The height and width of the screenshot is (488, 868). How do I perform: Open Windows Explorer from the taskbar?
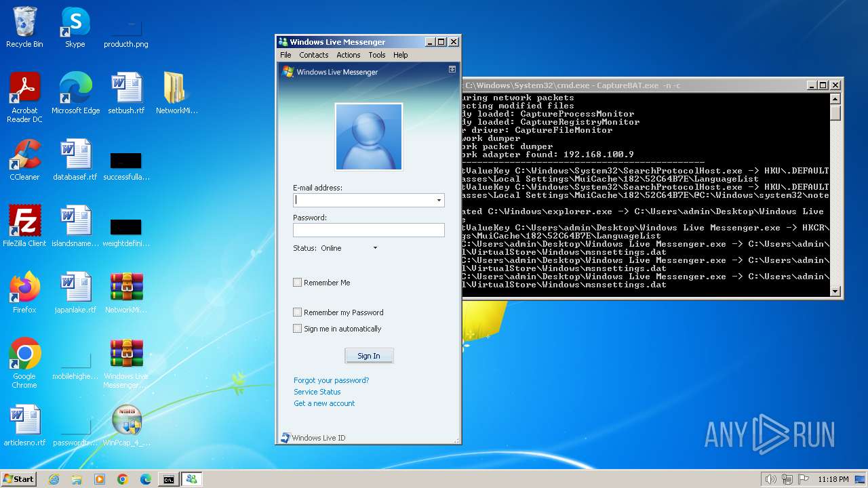point(77,479)
